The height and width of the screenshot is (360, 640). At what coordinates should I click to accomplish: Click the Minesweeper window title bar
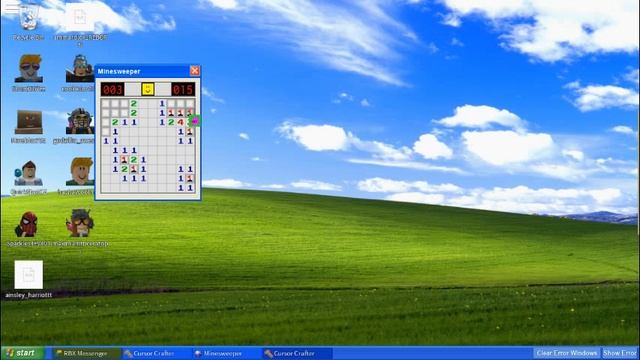[142, 71]
